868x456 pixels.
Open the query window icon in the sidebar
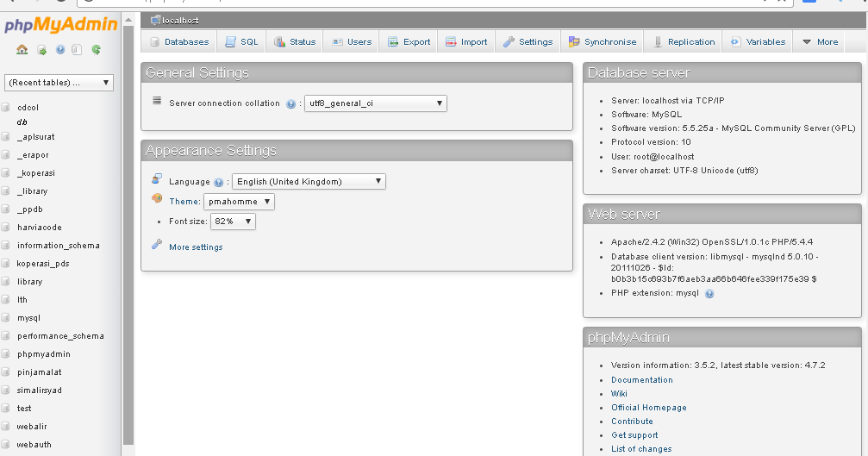point(77,50)
